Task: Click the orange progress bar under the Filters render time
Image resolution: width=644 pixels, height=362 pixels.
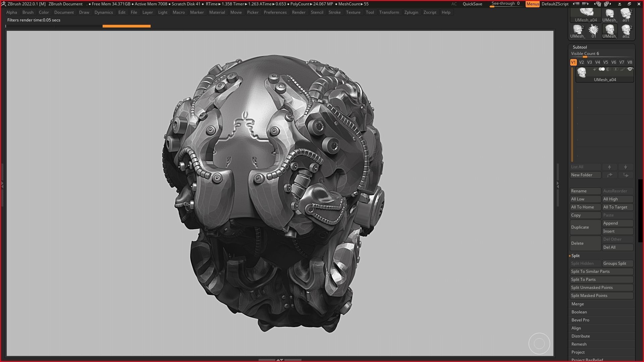Action: 126,26
